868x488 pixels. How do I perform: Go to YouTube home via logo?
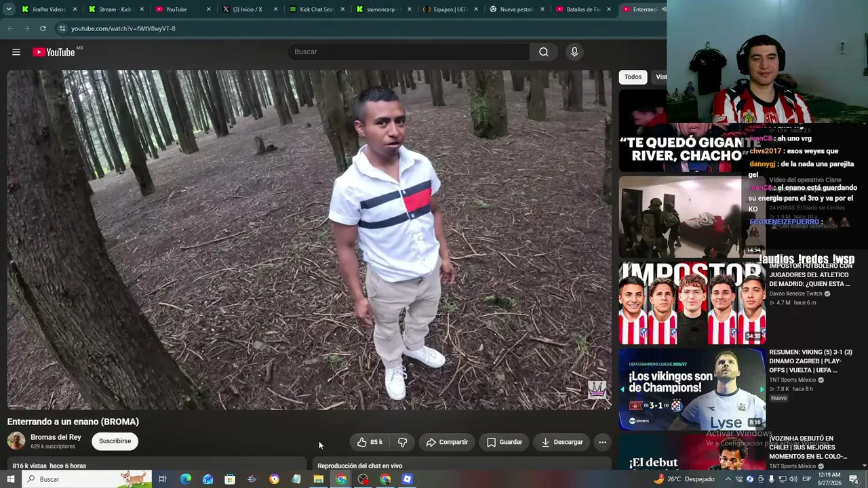coord(54,52)
